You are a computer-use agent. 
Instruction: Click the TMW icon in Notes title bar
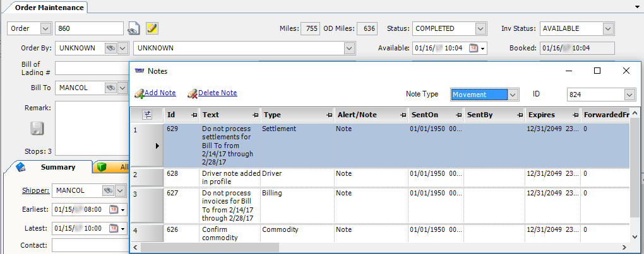[x=140, y=71]
